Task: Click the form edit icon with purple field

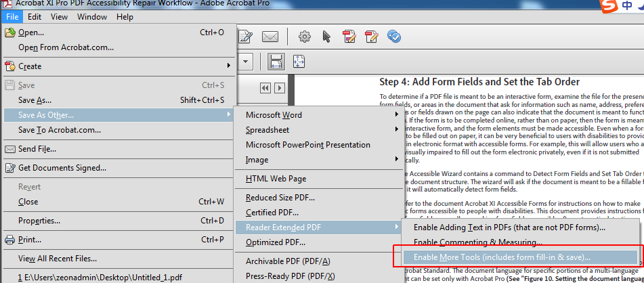Action: pos(349,37)
